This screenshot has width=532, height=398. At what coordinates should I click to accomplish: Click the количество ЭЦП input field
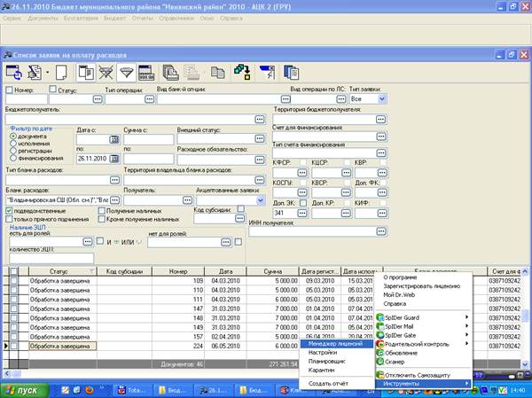point(51,258)
